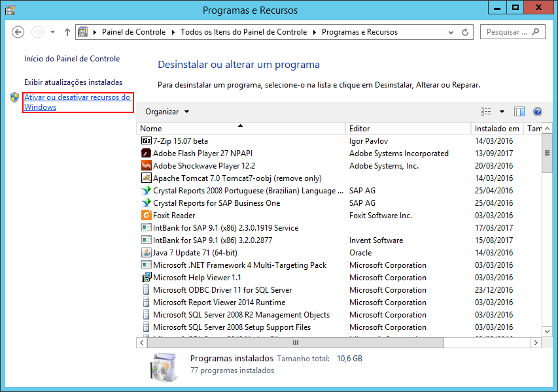
Task: Click the Microsoft ODBC Driver 11 icon
Action: click(x=147, y=290)
